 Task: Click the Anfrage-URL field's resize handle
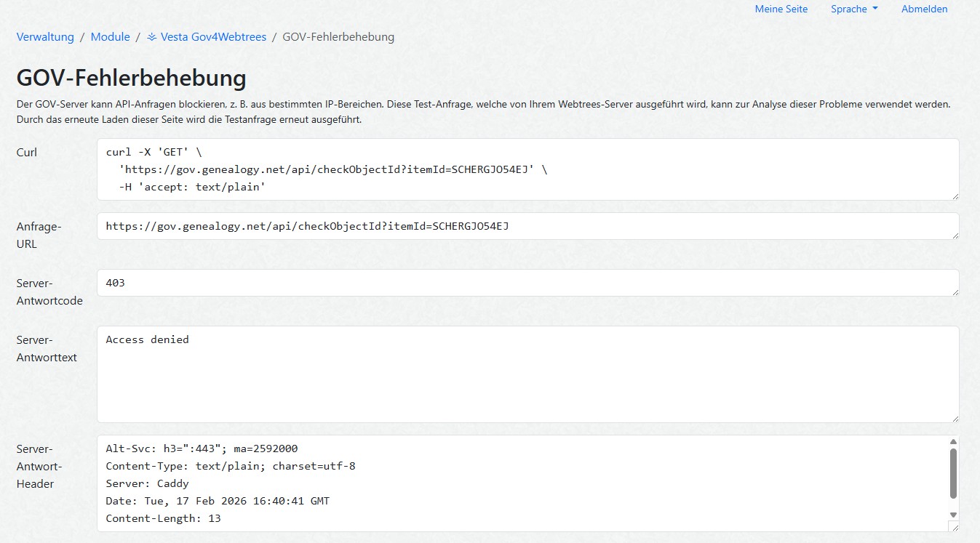[x=955, y=235]
